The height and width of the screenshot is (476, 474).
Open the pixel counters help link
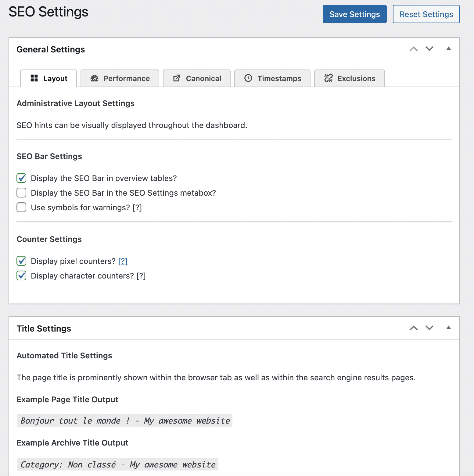click(123, 261)
